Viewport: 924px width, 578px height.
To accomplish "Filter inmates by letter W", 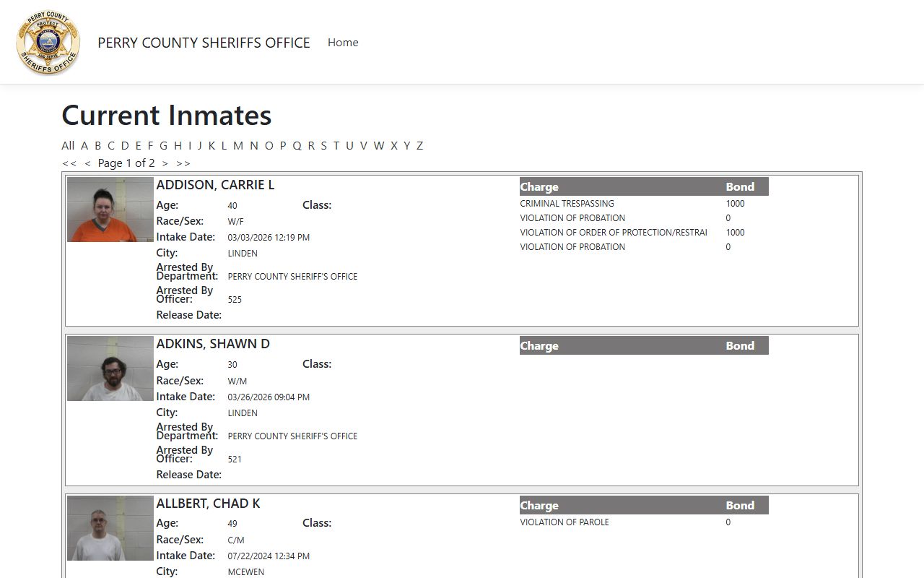I will (x=379, y=145).
